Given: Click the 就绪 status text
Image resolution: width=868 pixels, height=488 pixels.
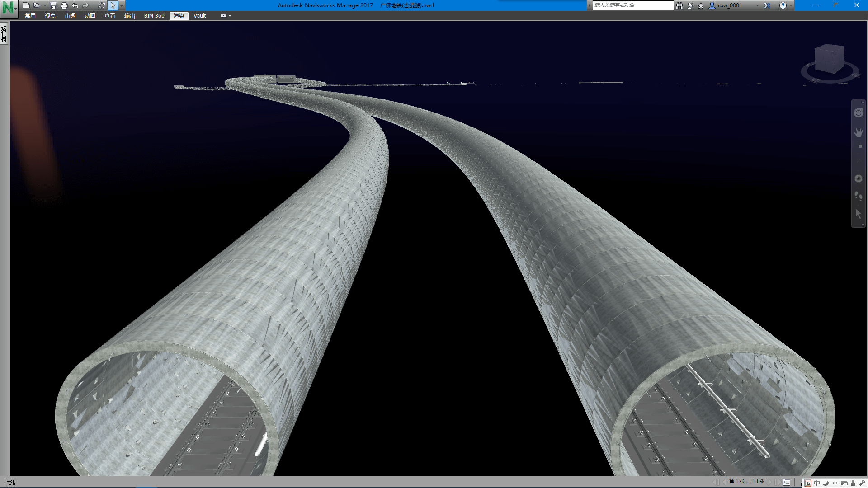Looking at the screenshot, I should (x=10, y=483).
